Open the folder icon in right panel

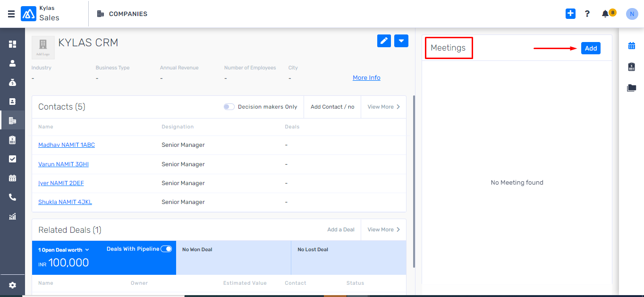[631, 88]
